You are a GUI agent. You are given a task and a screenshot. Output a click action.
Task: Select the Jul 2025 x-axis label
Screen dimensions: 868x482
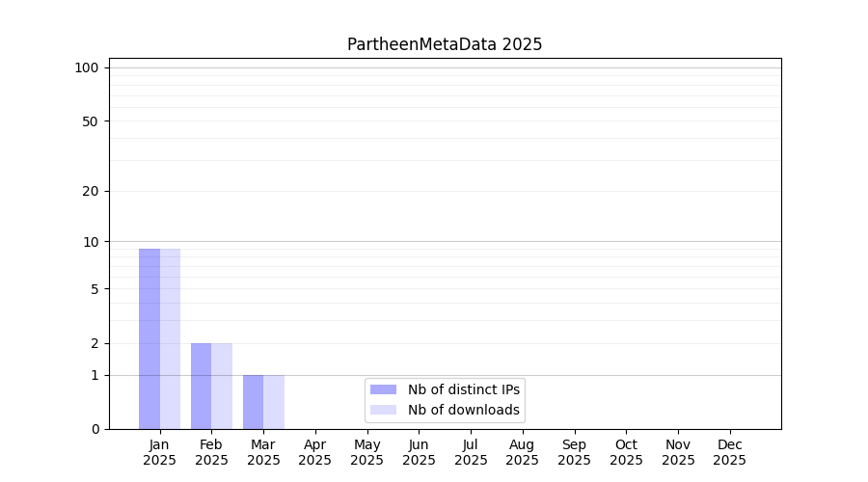click(x=471, y=452)
